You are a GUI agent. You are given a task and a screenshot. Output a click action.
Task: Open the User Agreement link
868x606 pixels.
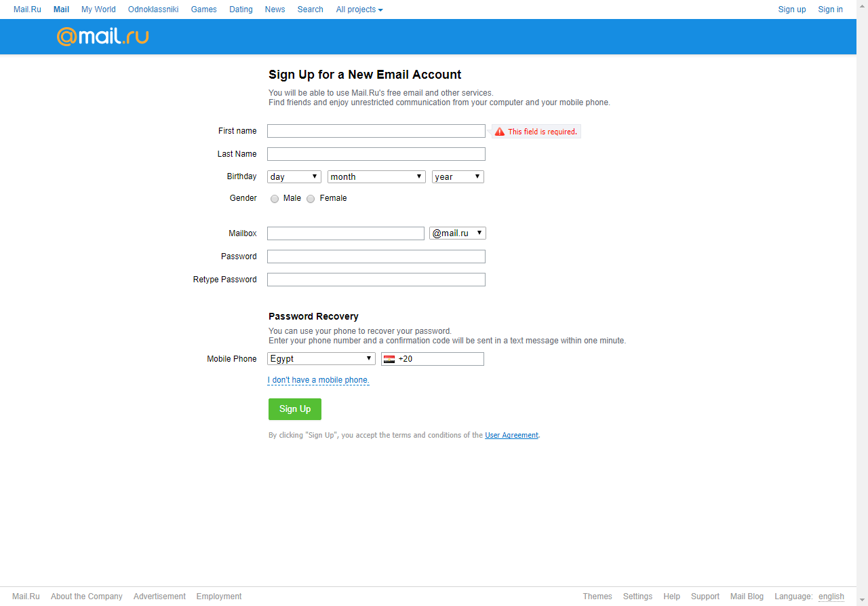point(511,436)
